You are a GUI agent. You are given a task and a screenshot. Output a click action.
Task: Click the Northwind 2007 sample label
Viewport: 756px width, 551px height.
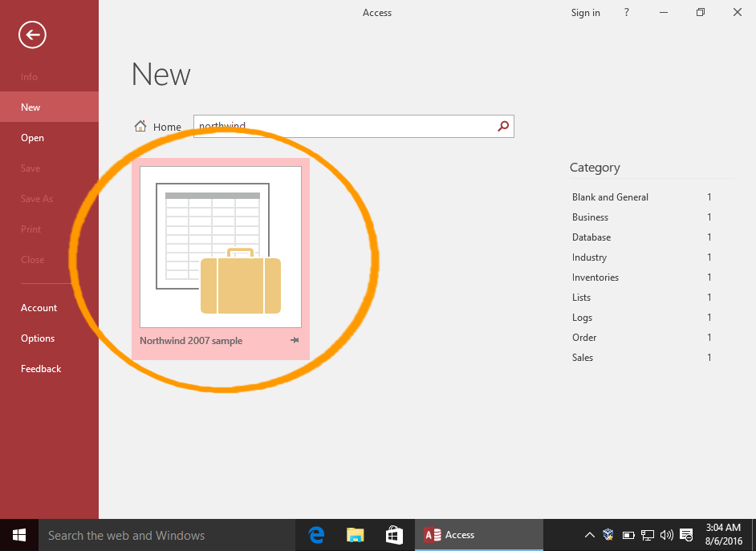191,341
